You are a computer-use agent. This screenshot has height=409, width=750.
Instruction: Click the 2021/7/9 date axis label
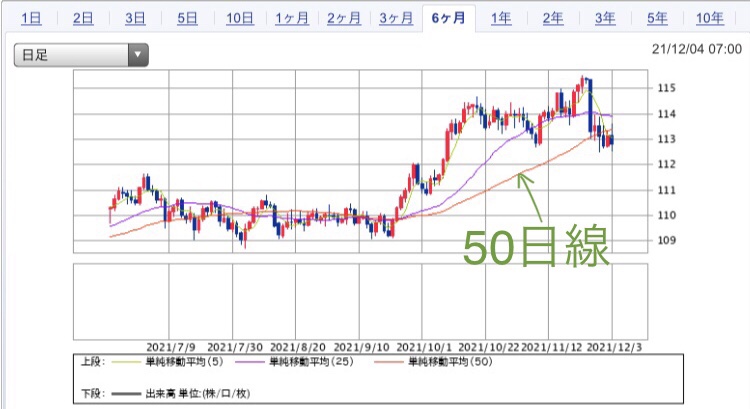point(171,347)
